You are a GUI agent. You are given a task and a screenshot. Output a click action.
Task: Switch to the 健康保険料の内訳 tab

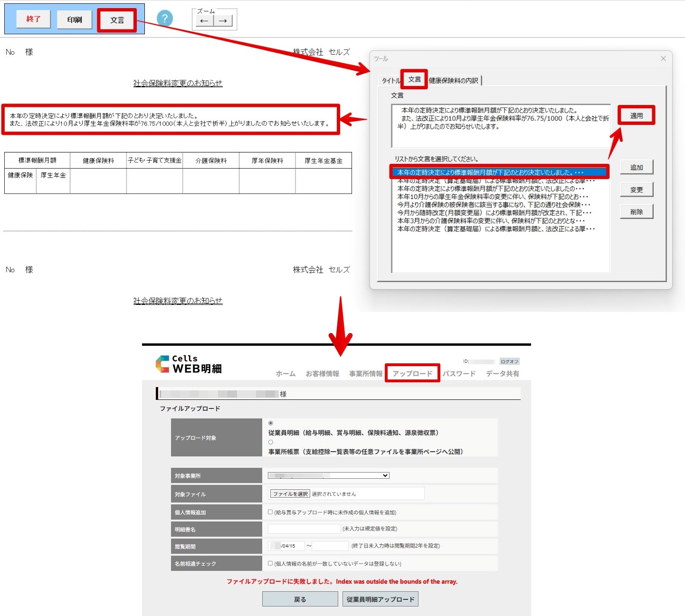(x=454, y=81)
